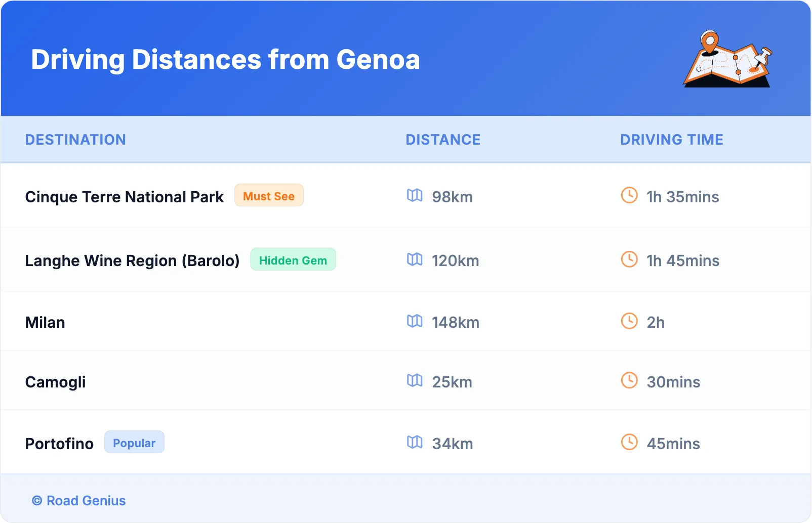Image resolution: width=812 pixels, height=523 pixels.
Task: Click the DISTANCE column header
Action: pyautogui.click(x=443, y=140)
